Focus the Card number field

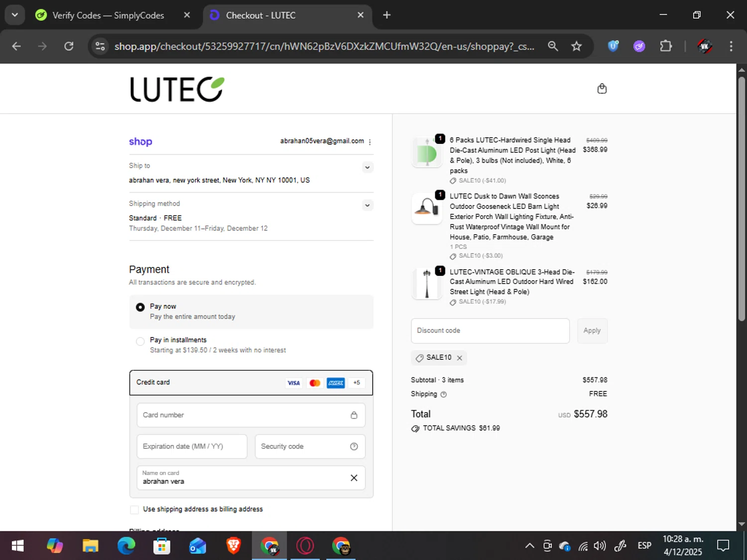coord(251,415)
